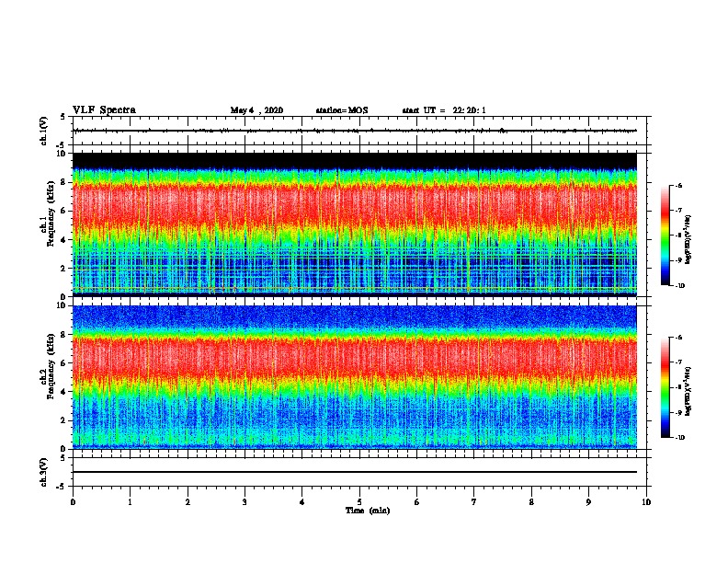Click the "-6" label on ch.2 color bar

[678, 338]
